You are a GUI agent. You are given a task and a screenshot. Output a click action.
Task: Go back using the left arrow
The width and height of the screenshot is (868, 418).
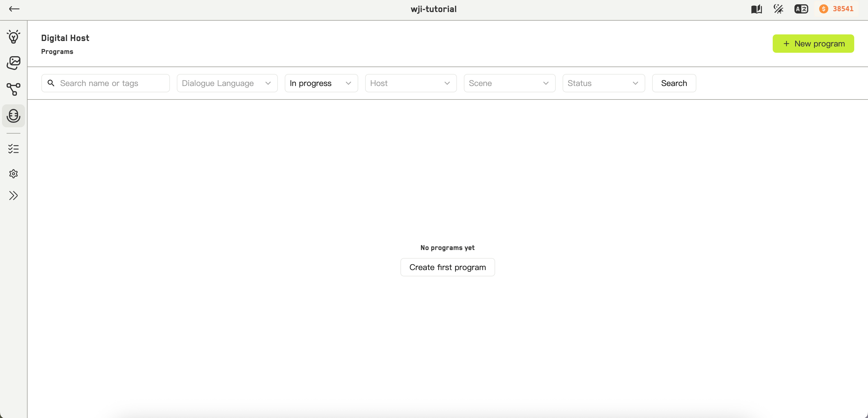click(14, 9)
